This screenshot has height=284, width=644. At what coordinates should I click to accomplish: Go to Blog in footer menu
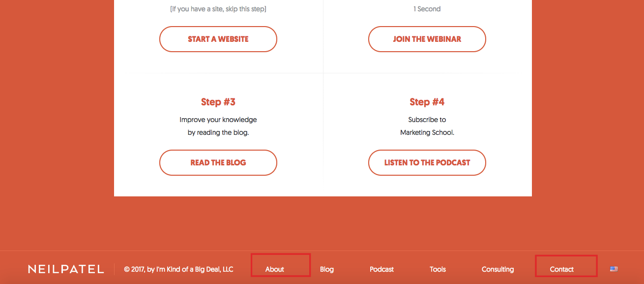tap(327, 269)
